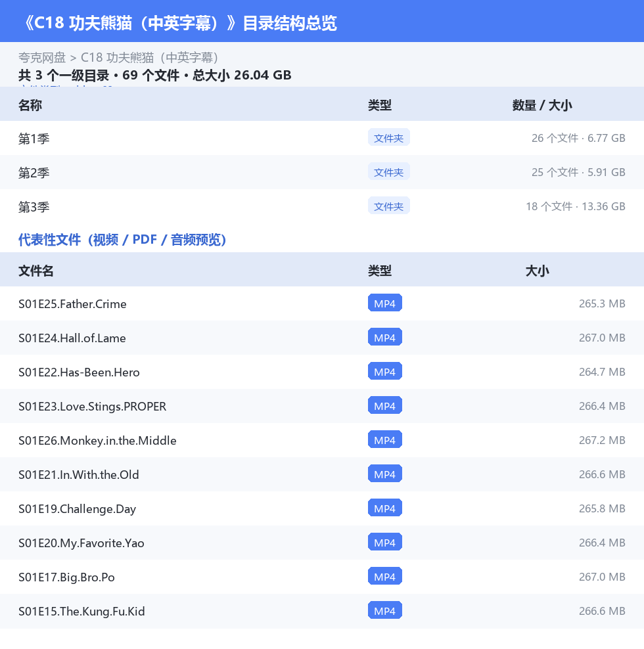This screenshot has height=649, width=644.
Task: Click MP4 badge for S01E17.Big.Bro.Po
Action: point(384,577)
